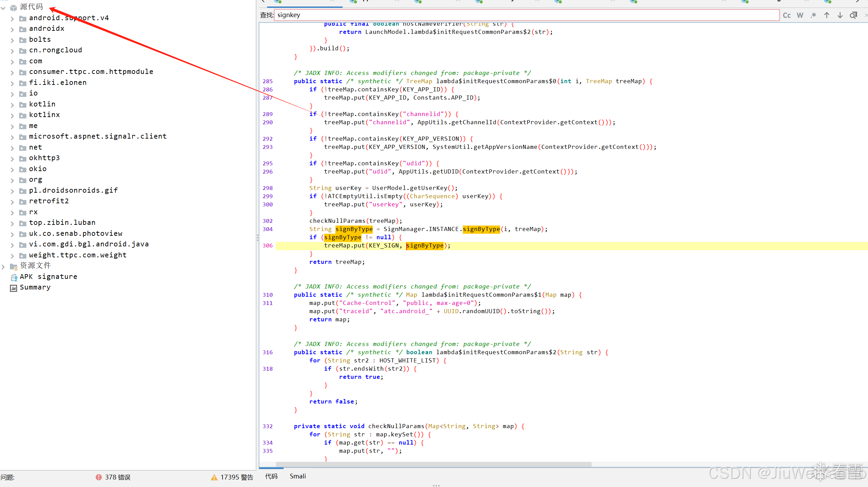This screenshot has width=868, height=487.
Task: Click the checkNullParams call on line 302
Action: (337, 221)
